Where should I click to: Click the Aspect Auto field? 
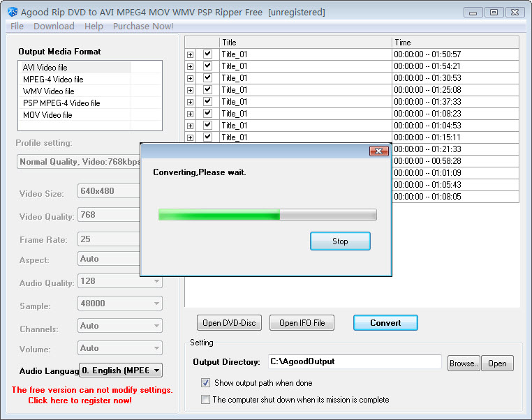(109, 259)
